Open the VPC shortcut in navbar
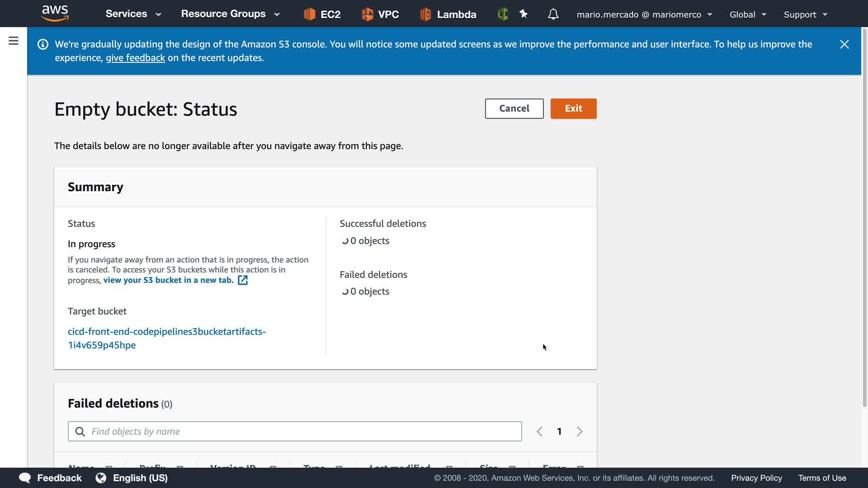The image size is (868, 488). (380, 14)
